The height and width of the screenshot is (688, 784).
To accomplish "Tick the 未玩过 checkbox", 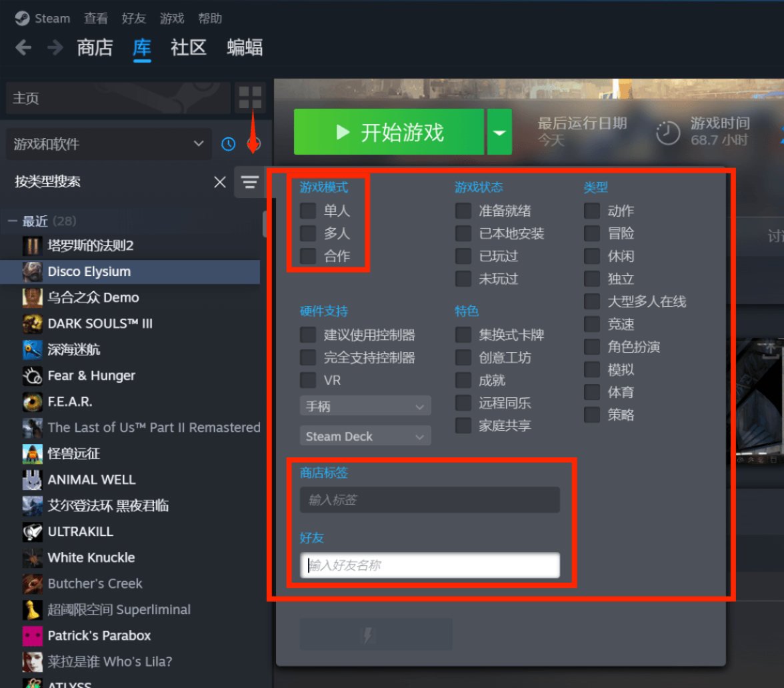I will pyautogui.click(x=463, y=279).
